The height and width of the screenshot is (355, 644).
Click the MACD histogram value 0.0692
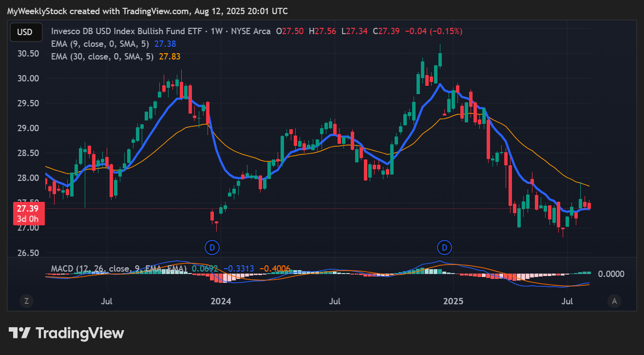point(205,269)
